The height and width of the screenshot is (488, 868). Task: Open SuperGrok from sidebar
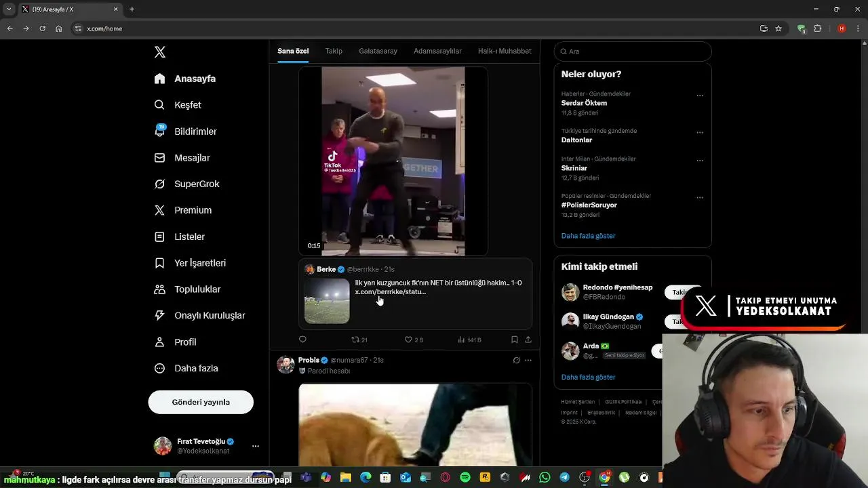pyautogui.click(x=186, y=184)
